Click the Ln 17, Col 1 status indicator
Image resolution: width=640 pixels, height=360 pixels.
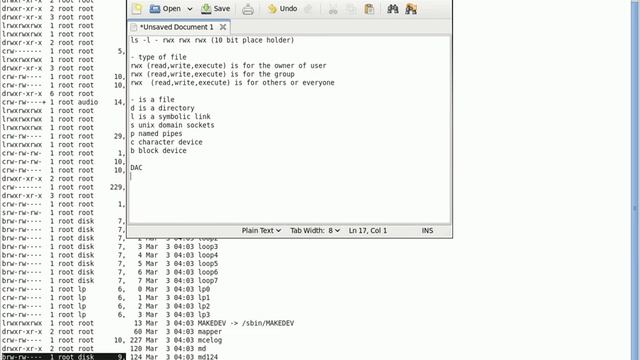[x=368, y=231]
